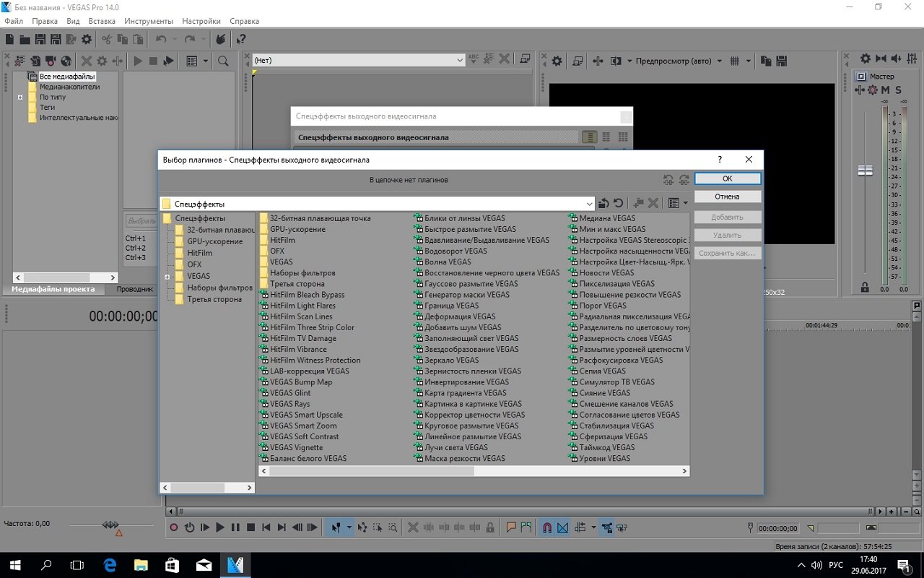Open the Microsoft Edge taskbar icon

[x=110, y=564]
